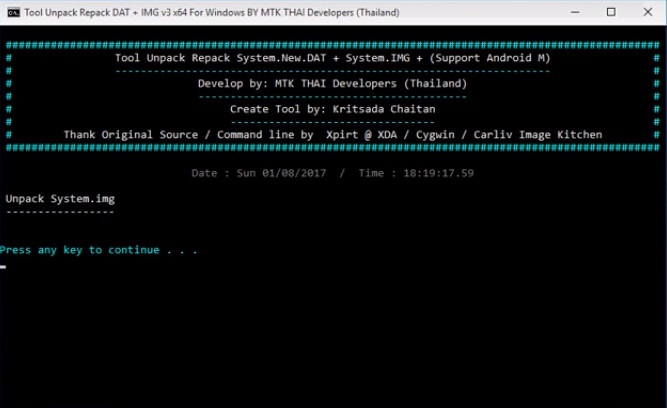Click the line 'Develop by: MTK THAI Developers (Thailand)'
The width and height of the screenshot is (667, 408).
332,83
